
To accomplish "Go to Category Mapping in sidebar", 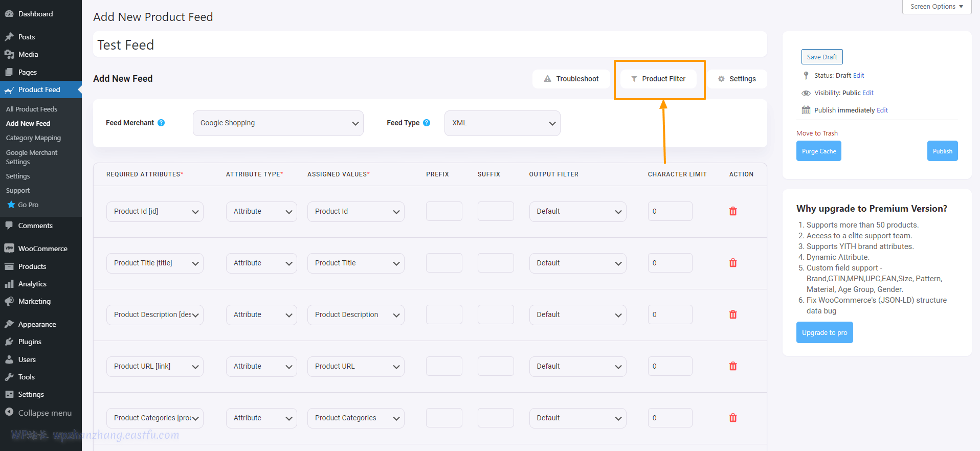I will (33, 138).
